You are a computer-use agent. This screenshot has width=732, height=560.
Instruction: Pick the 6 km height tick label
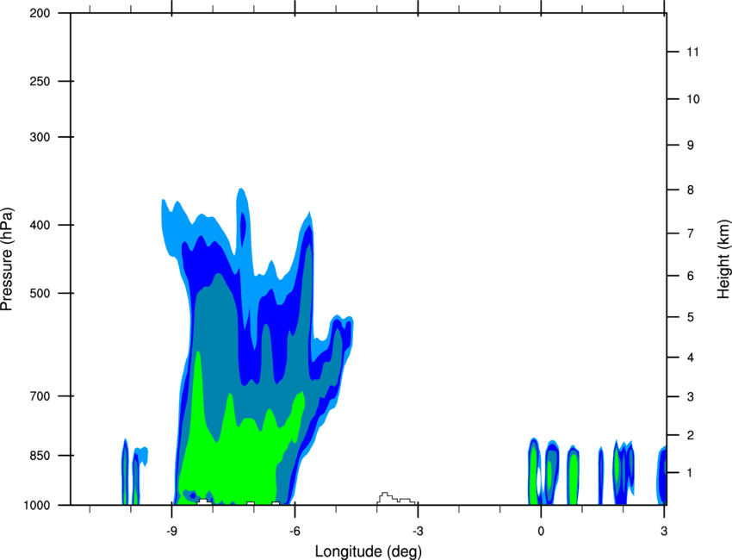[x=691, y=276]
